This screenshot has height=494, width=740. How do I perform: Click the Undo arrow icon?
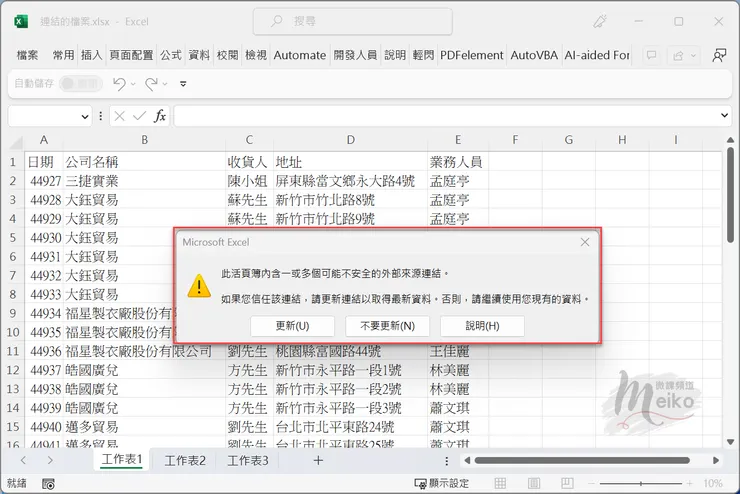point(119,84)
